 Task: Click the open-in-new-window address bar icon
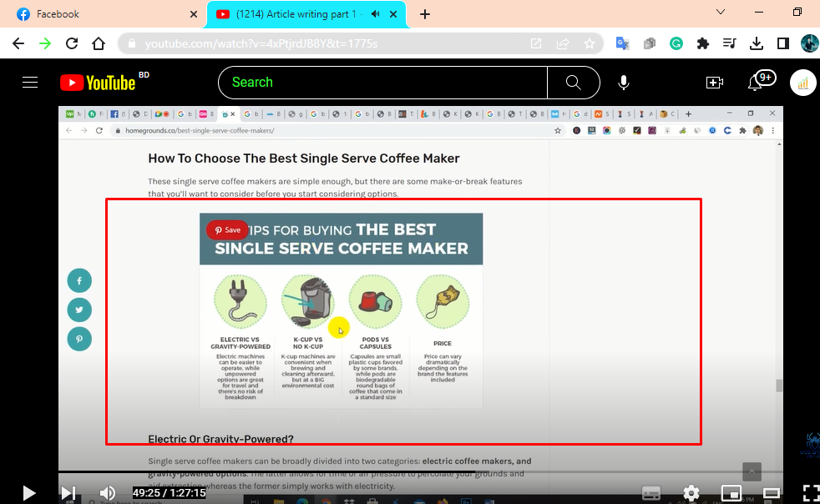coord(536,43)
